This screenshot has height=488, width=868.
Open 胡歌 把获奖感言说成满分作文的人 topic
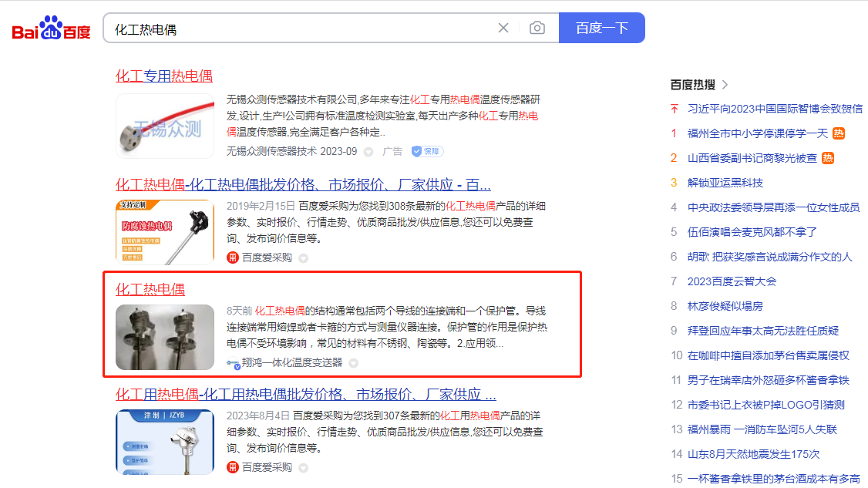point(770,257)
